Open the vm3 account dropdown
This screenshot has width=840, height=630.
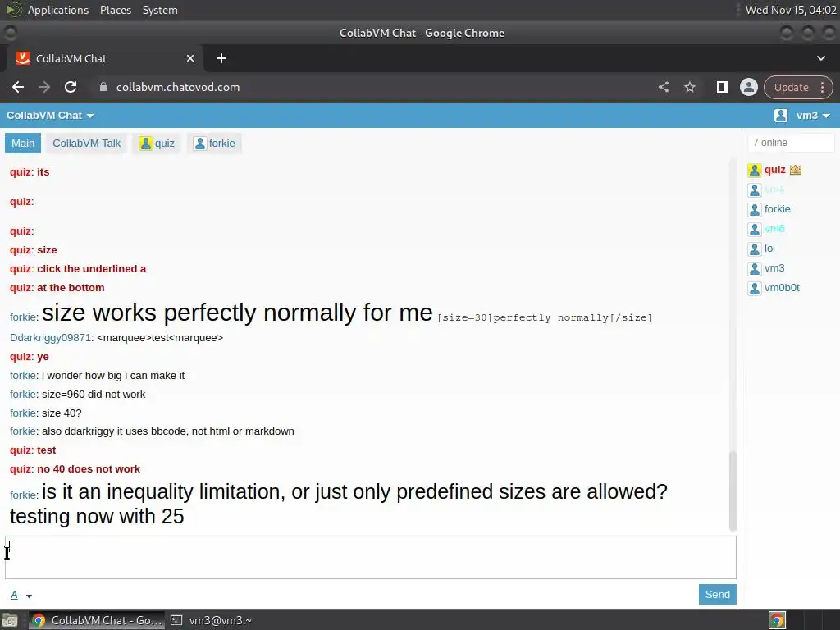[x=813, y=116]
